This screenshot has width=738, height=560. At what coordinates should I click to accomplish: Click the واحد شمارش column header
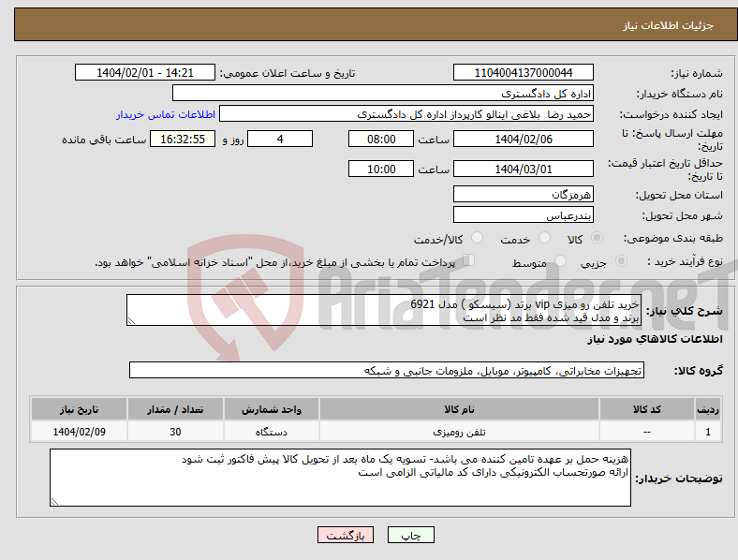[x=271, y=409]
